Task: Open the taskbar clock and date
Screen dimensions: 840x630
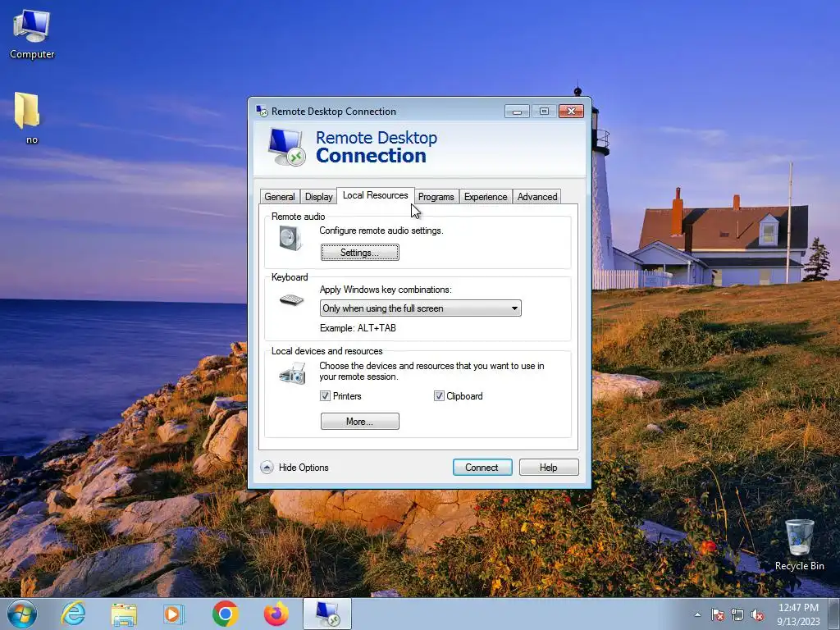Action: pos(798,614)
